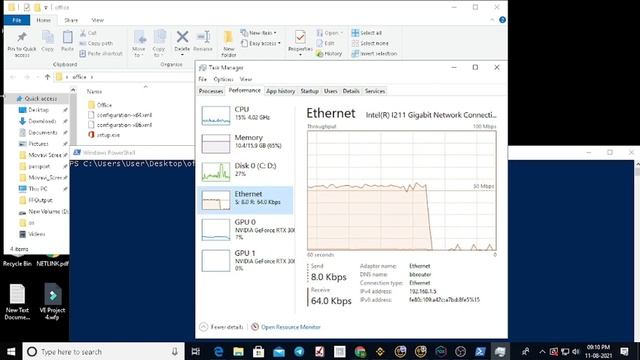Screen dimensions: 640x360
Task: Open the File tab in File Explorer
Action: point(17,20)
